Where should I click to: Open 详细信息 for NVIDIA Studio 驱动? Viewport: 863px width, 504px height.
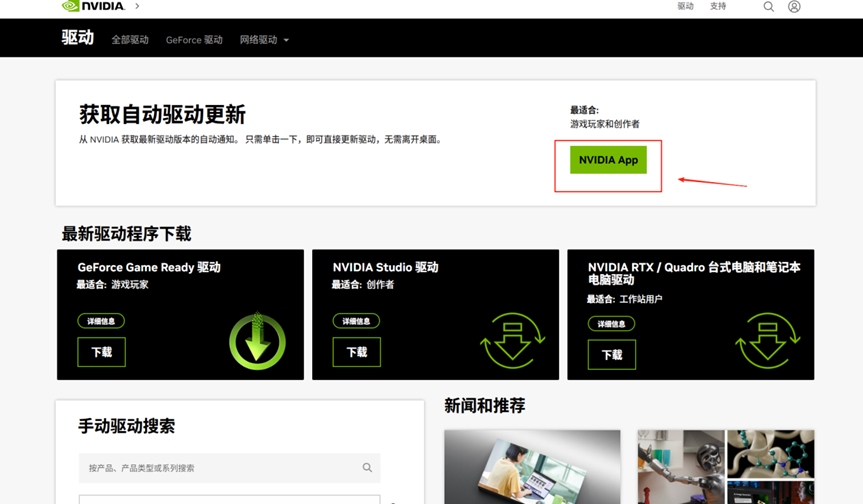pos(356,321)
